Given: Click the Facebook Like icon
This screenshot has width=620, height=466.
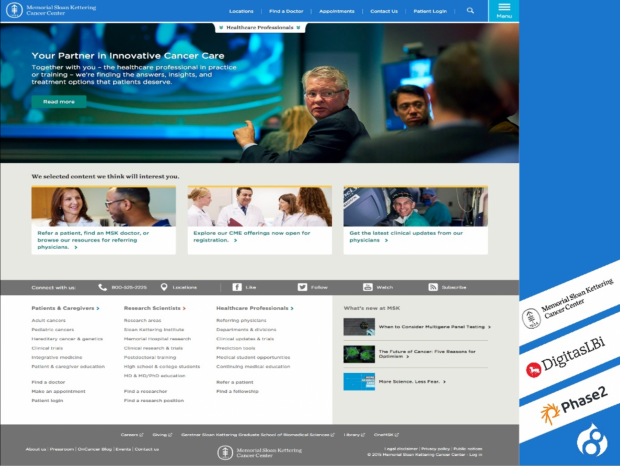Looking at the screenshot, I should (x=237, y=287).
